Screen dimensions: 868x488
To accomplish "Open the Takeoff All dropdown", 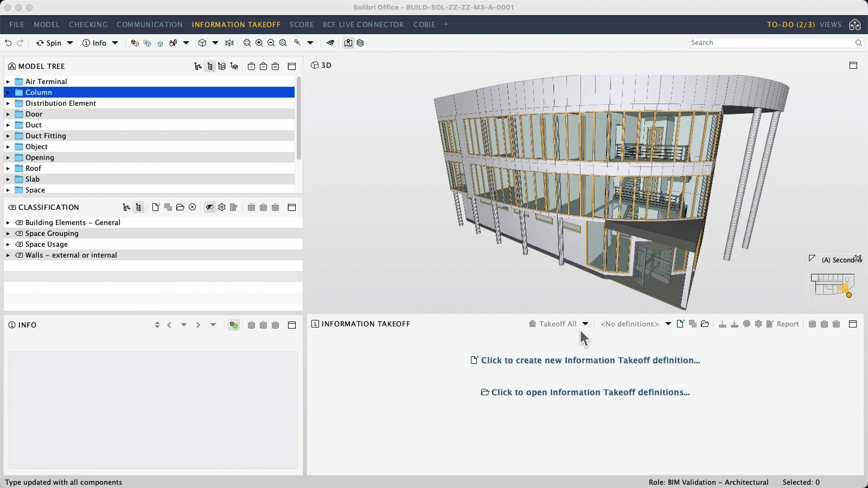I will coord(585,324).
